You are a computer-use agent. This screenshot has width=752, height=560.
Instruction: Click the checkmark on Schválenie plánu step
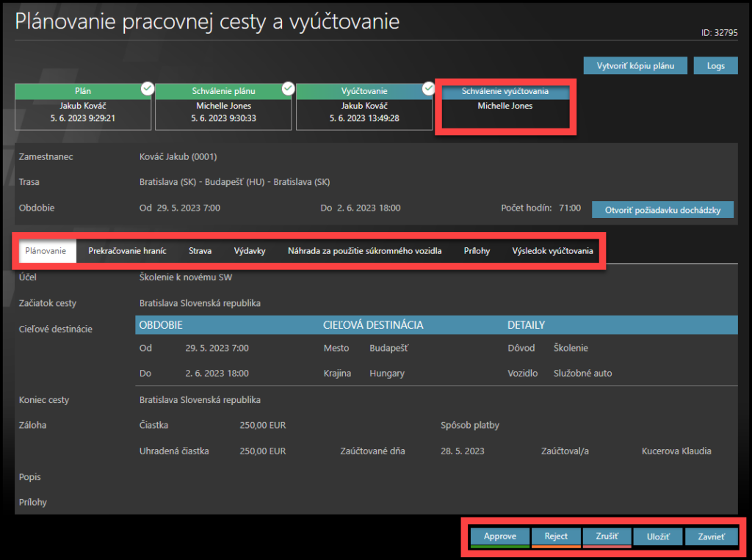click(x=288, y=89)
